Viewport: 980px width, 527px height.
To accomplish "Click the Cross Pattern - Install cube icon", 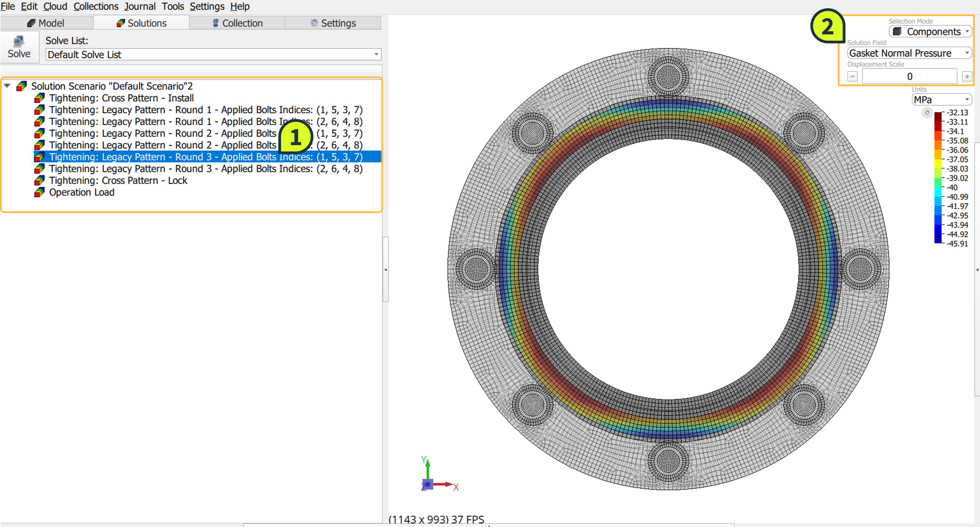I will pos(39,98).
